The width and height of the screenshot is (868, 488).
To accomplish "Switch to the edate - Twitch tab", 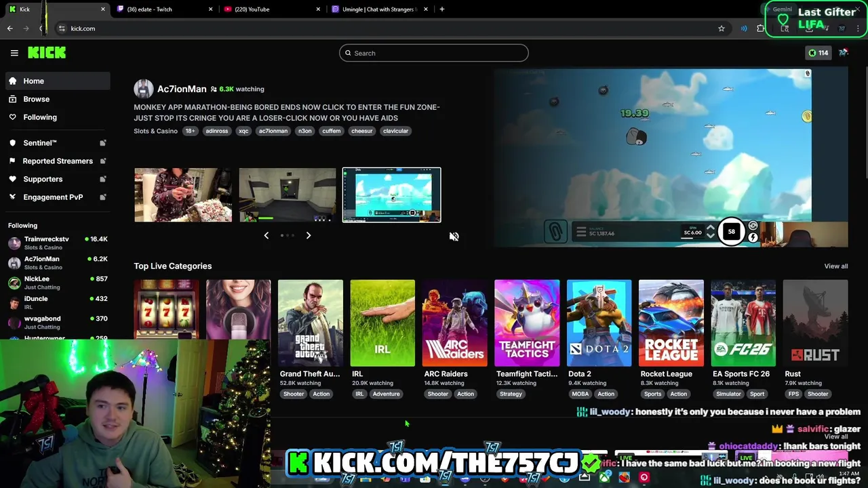I will (x=164, y=9).
